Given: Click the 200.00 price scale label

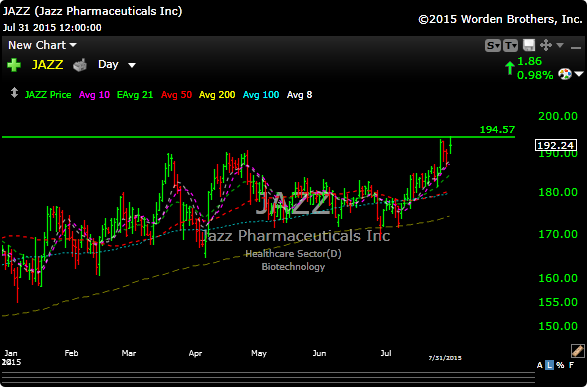Looking at the screenshot, I should 558,116.
